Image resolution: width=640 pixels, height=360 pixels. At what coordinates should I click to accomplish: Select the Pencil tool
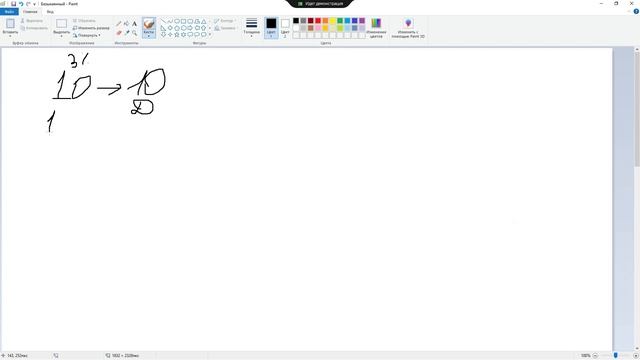(x=119, y=24)
